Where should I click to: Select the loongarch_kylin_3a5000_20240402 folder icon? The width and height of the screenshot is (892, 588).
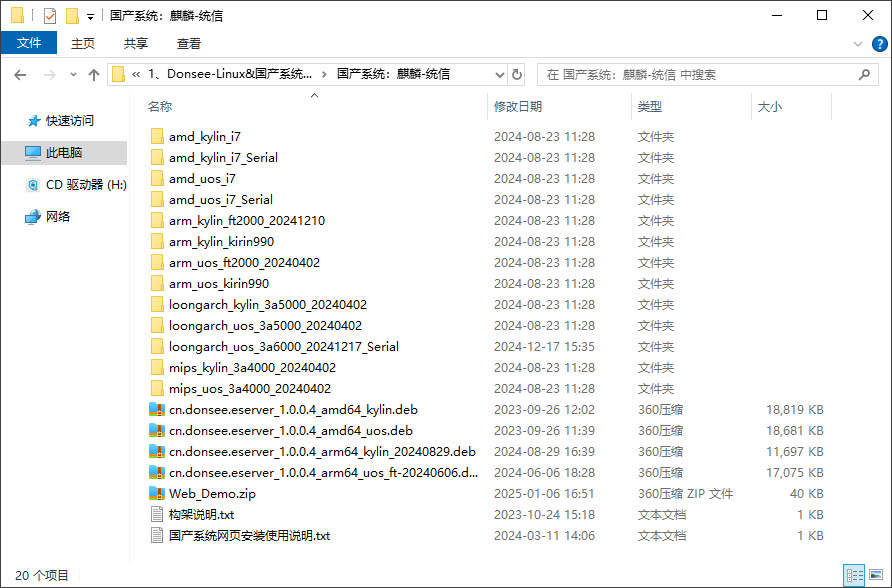pyautogui.click(x=158, y=305)
